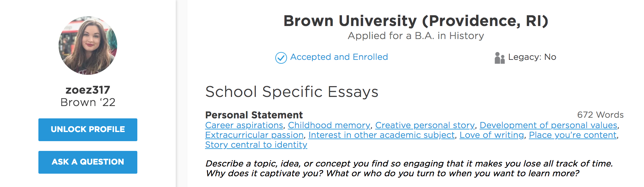This screenshot has height=187, width=644.
Task: Click the Personal Statement heading
Action: click(x=254, y=115)
